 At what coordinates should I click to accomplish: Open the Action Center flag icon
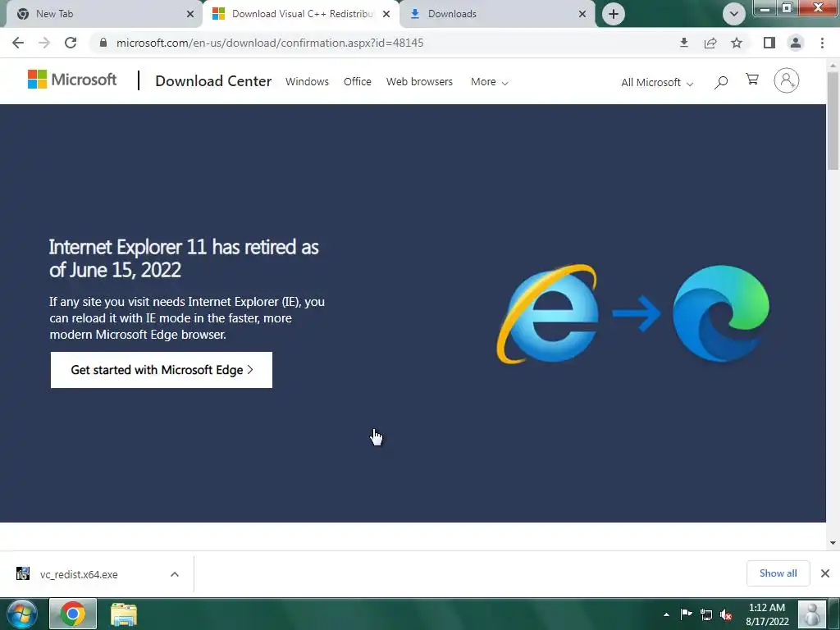pos(686,614)
